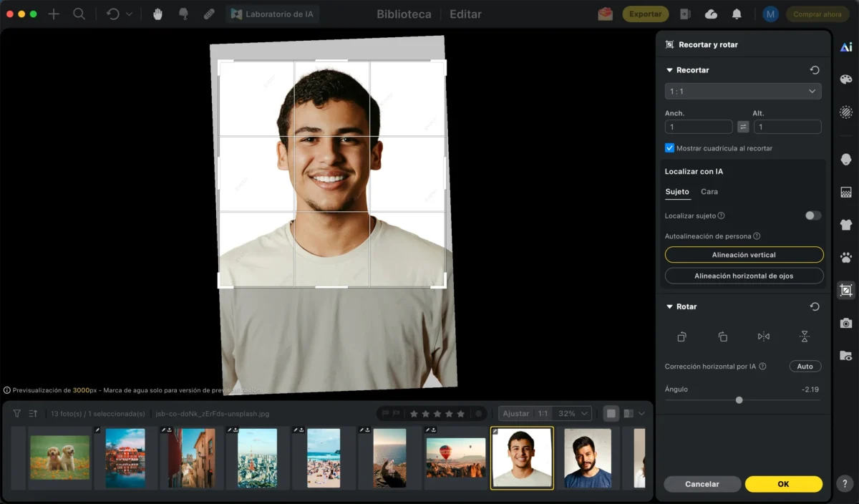Image resolution: width=859 pixels, height=504 pixels.
Task: Select the paw pet retouch icon
Action: pos(846,257)
